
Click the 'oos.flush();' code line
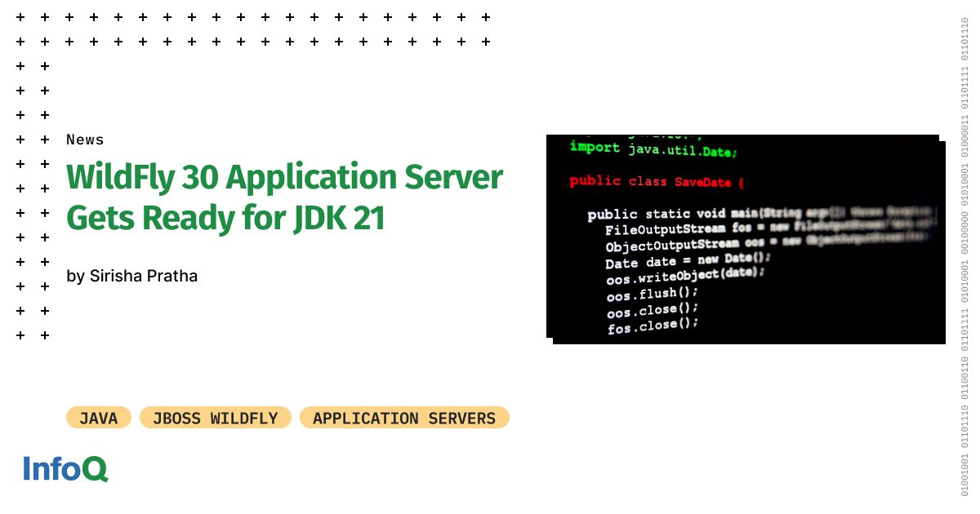pos(652,294)
